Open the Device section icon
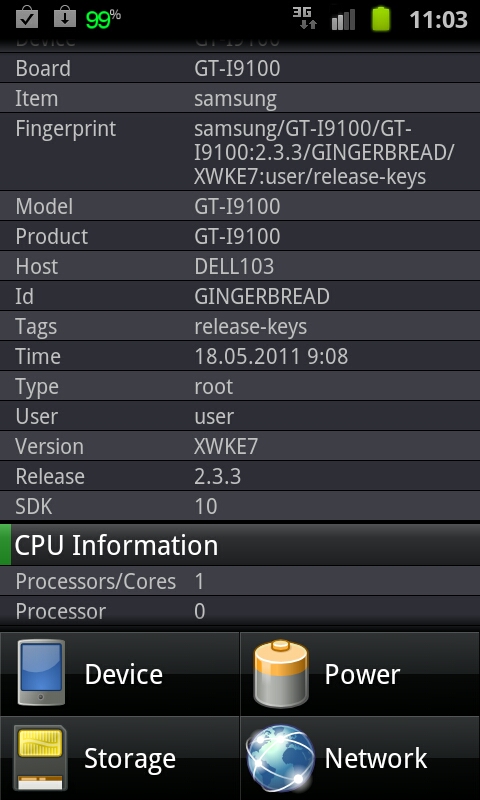This screenshot has height=800, width=480. (41, 672)
